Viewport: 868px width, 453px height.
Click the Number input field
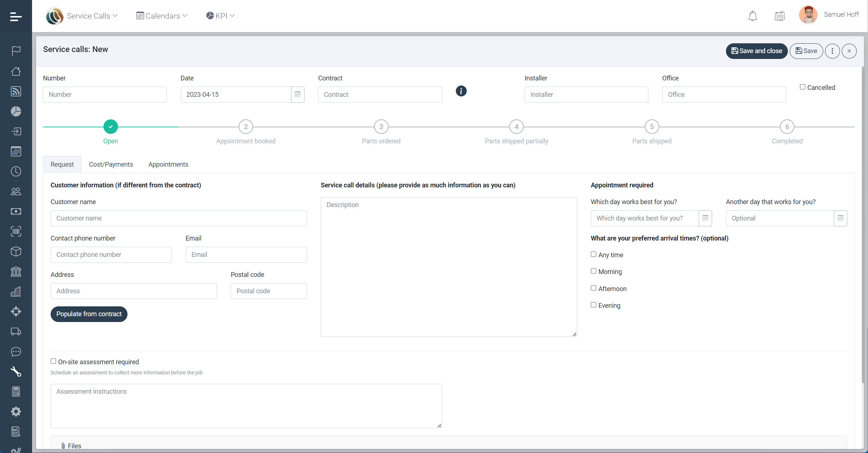coord(105,94)
